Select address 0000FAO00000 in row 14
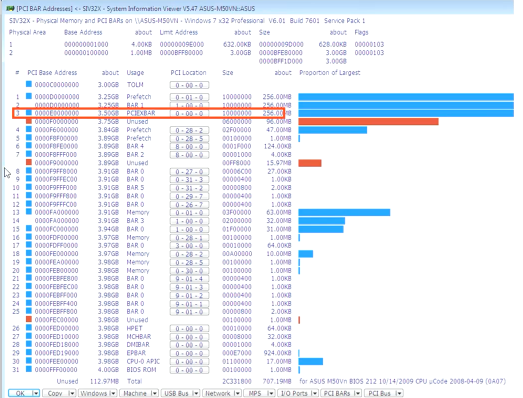The width and height of the screenshot is (523, 398). pos(57,221)
